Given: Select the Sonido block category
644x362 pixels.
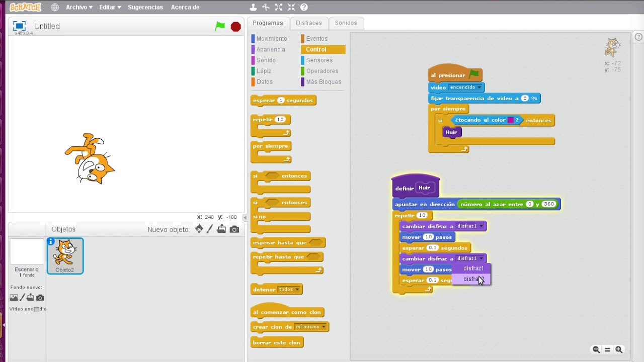Looking at the screenshot, I should pos(266,60).
